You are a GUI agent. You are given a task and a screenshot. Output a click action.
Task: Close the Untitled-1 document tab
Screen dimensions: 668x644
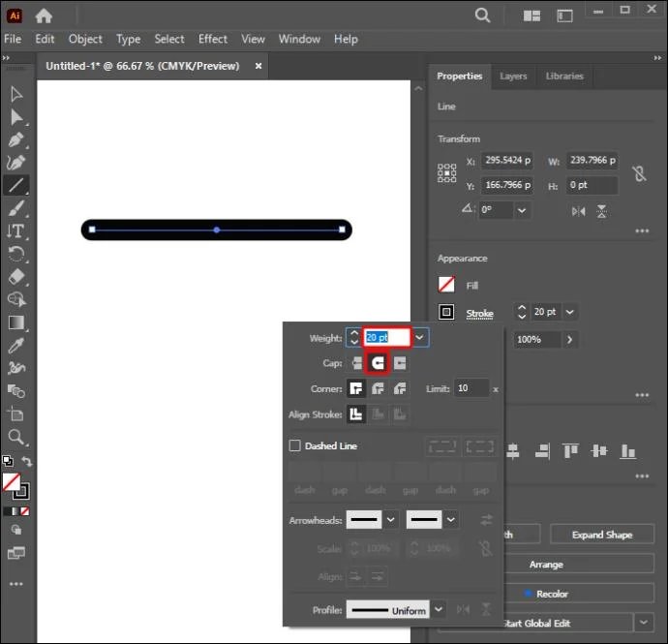[x=258, y=66]
